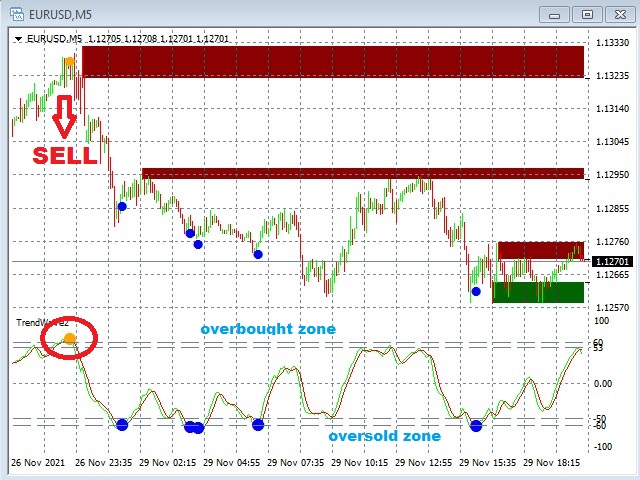Click the current price label 1.12701
Screen dimensions: 640x480
point(612,261)
